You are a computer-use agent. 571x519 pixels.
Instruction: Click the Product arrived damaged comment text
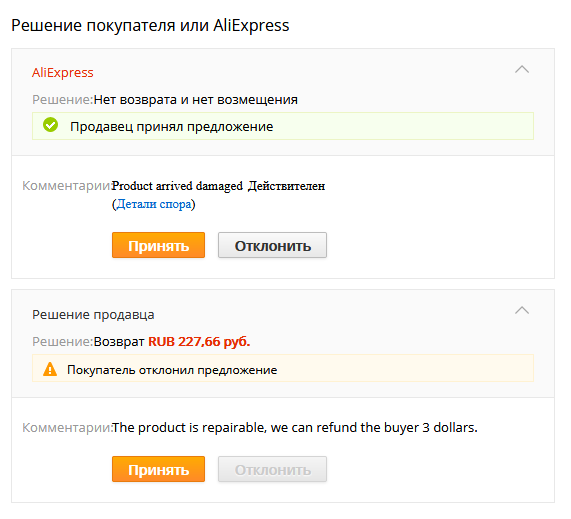pyautogui.click(x=177, y=186)
